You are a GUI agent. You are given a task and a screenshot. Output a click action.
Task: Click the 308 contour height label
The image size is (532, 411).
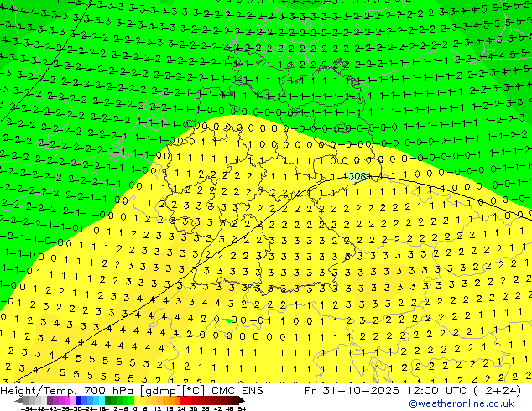pos(357,176)
